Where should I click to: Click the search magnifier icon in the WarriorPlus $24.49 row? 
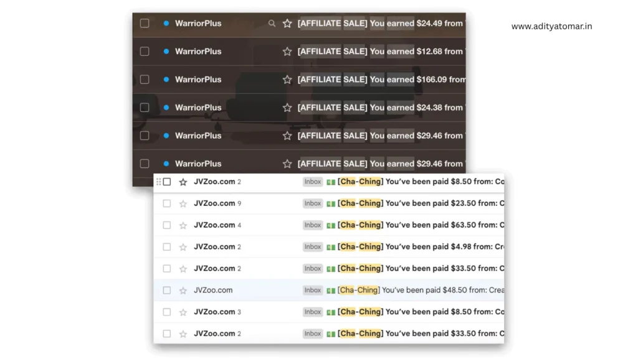tap(272, 24)
